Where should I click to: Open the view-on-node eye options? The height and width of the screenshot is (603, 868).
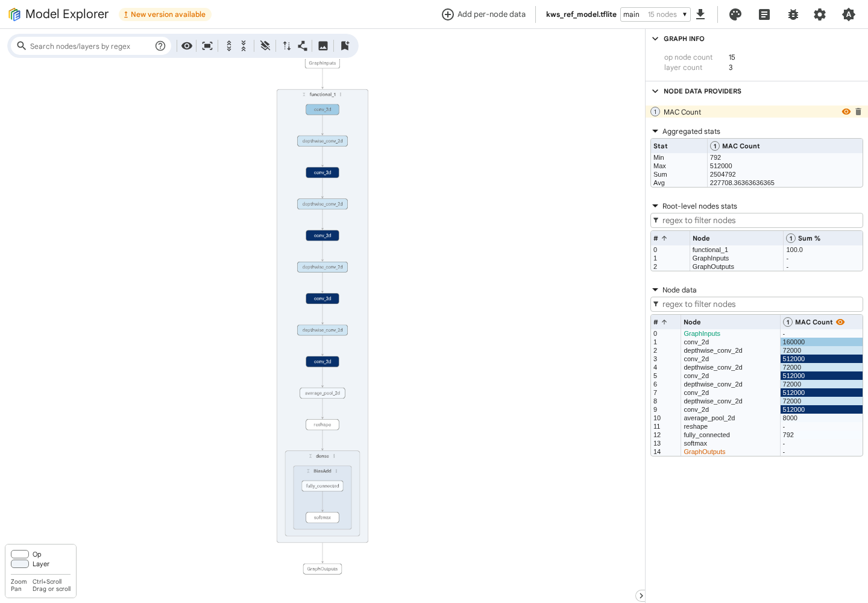[187, 46]
